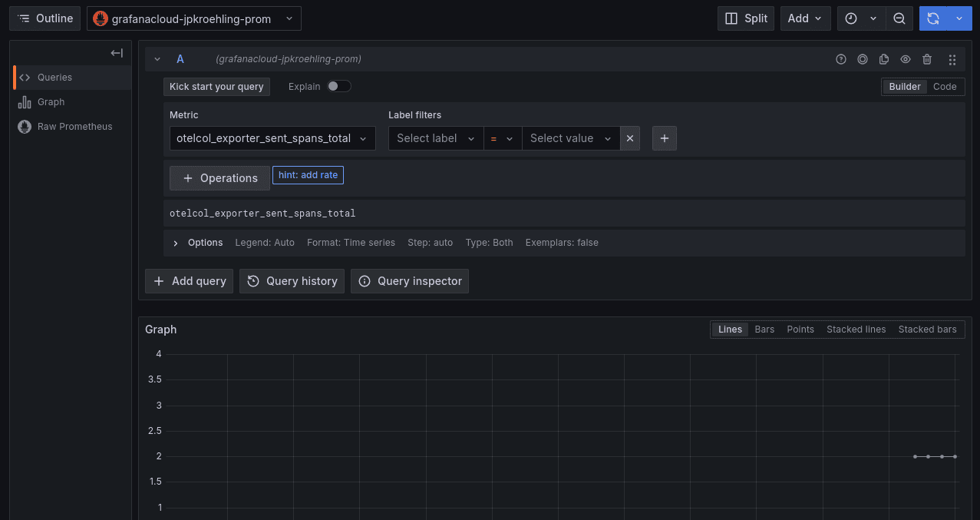Toggle the Explain switch on

(338, 86)
